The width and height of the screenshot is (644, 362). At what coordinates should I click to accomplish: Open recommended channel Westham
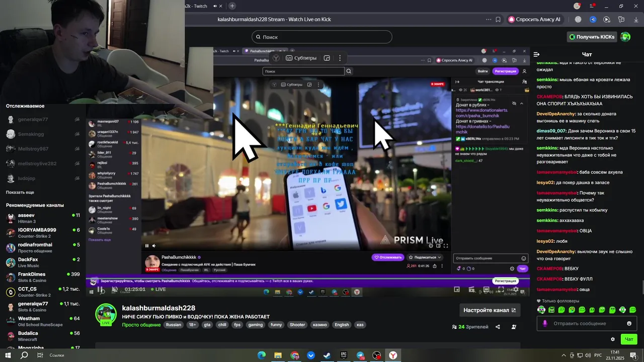[43, 321]
